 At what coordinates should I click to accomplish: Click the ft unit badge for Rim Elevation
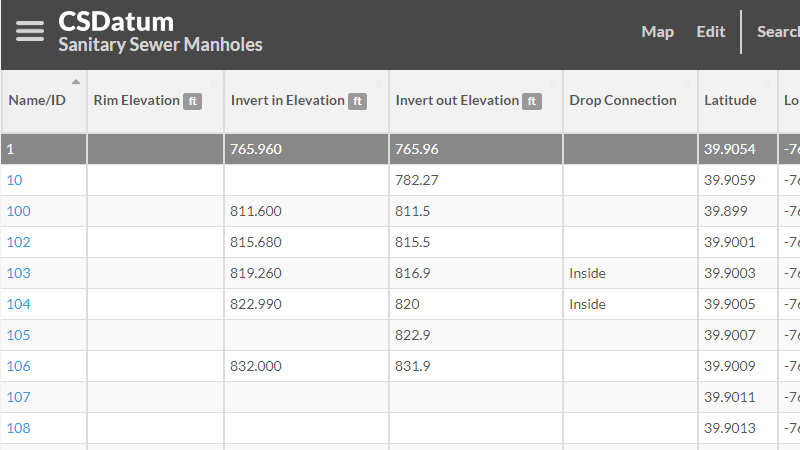[192, 101]
